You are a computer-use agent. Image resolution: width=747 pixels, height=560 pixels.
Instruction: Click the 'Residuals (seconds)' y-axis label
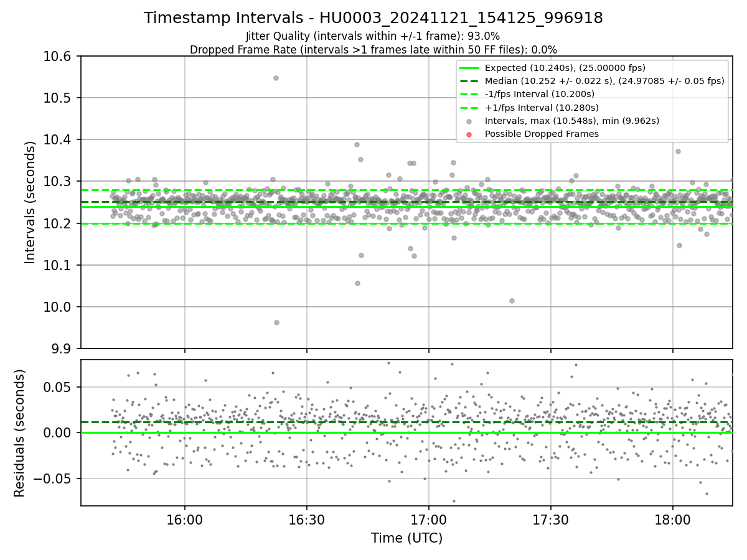pos(19,433)
